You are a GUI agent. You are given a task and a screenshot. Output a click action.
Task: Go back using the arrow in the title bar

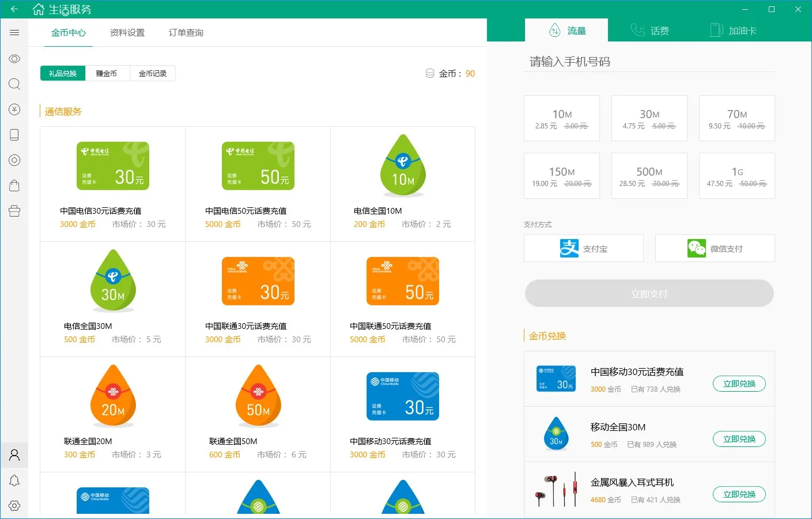(x=14, y=9)
